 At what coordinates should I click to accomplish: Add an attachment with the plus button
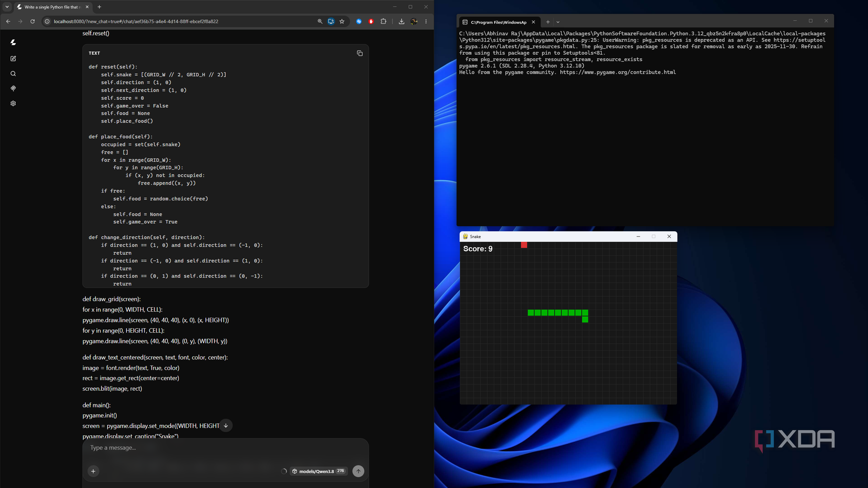point(93,471)
